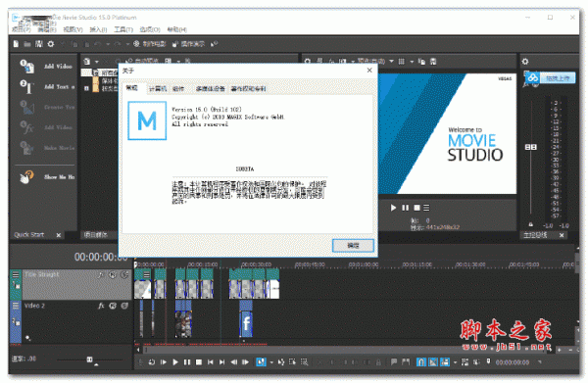Click the 确定 OK button in About dialog
The width and height of the screenshot is (588, 383).
[x=353, y=246]
